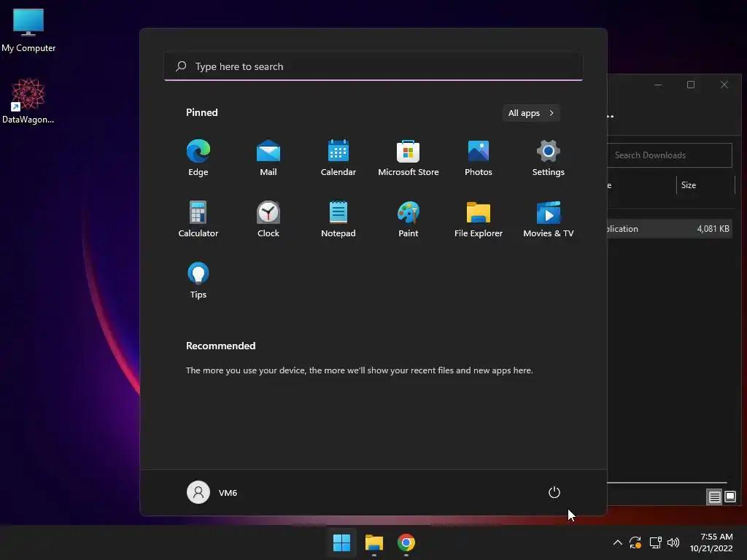Switch Explorer to details view
This screenshot has height=560, width=747.
click(715, 497)
